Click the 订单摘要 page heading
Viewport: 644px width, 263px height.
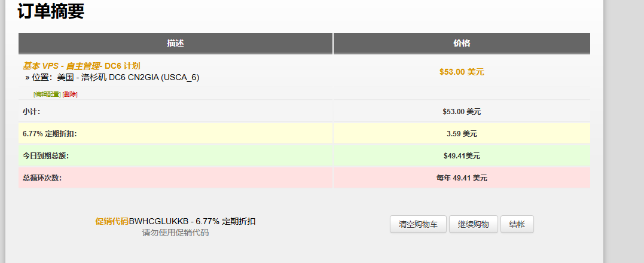tap(51, 11)
